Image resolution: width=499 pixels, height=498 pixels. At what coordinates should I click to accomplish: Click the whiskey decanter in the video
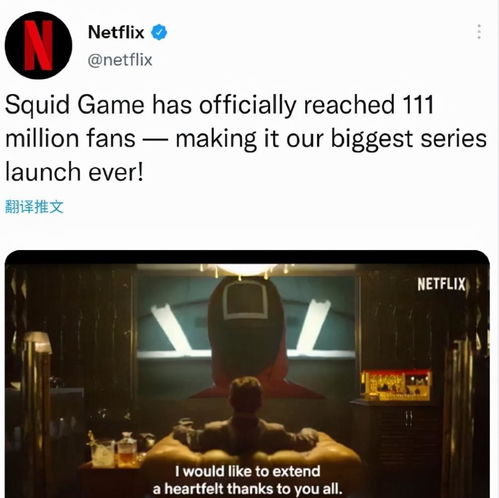coord(127,449)
